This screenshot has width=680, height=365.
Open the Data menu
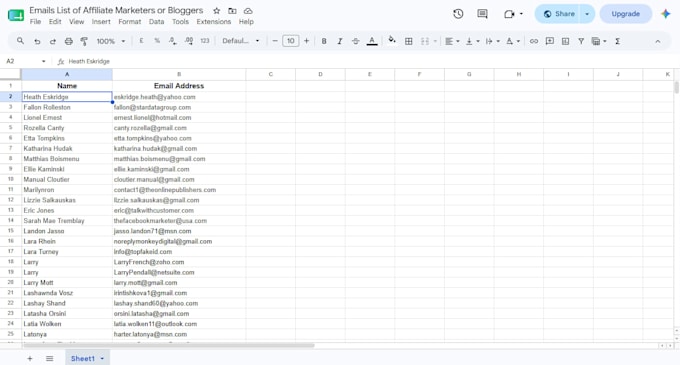tap(156, 22)
